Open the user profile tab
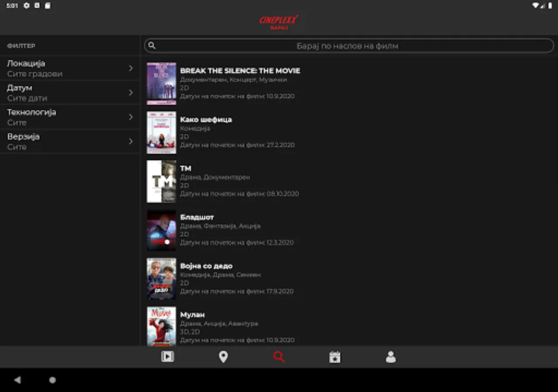The image size is (558, 392). coord(391,357)
